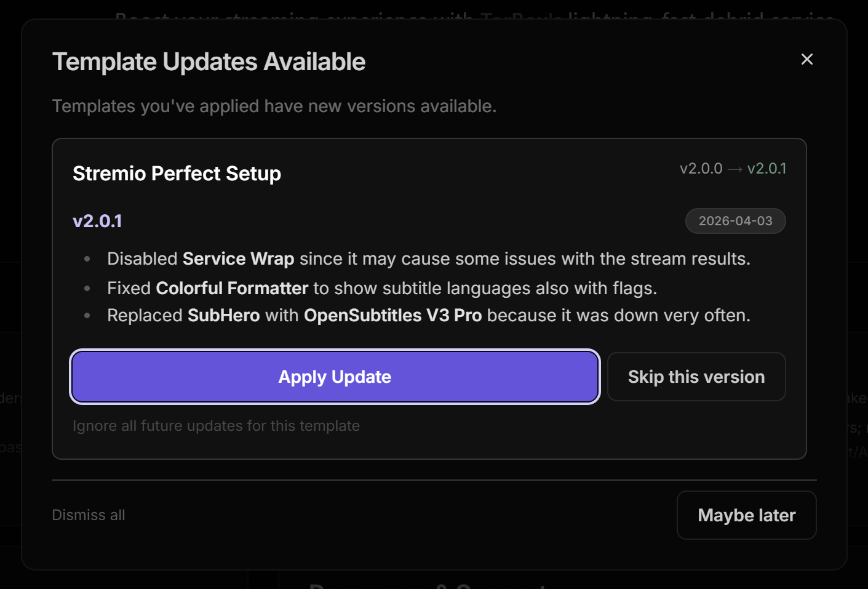
Task: Select the Stremio Perfect Setup template title
Action: pyautogui.click(x=177, y=174)
